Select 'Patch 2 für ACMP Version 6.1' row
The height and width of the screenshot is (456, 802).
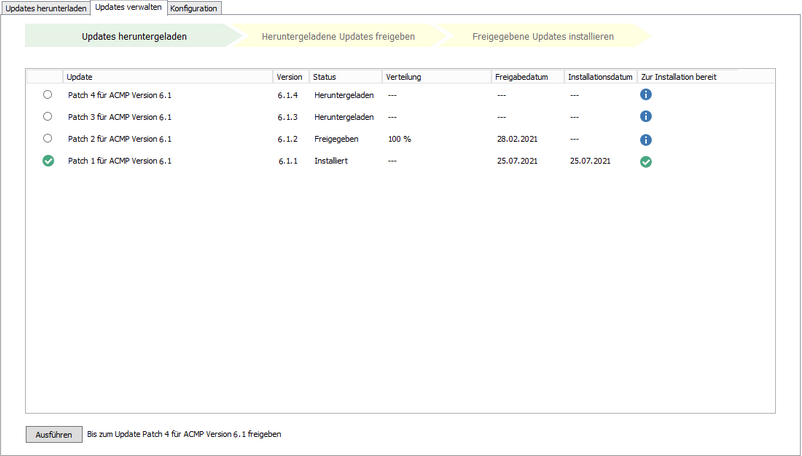click(400, 139)
